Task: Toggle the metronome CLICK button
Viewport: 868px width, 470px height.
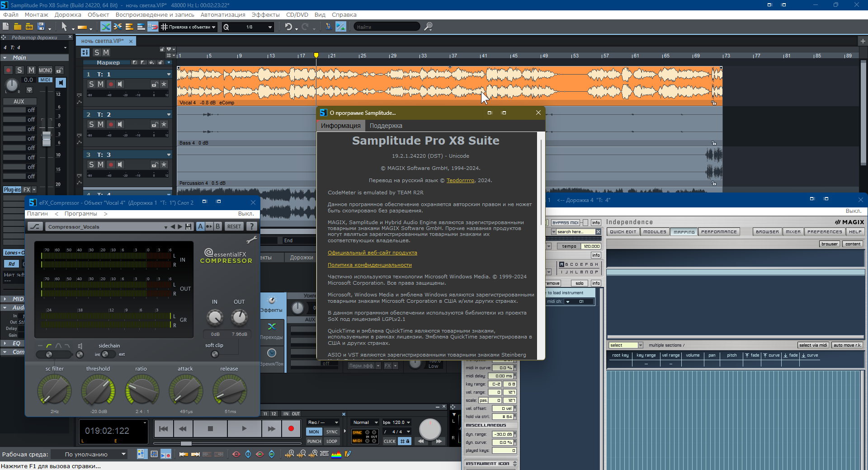Action: [390, 441]
